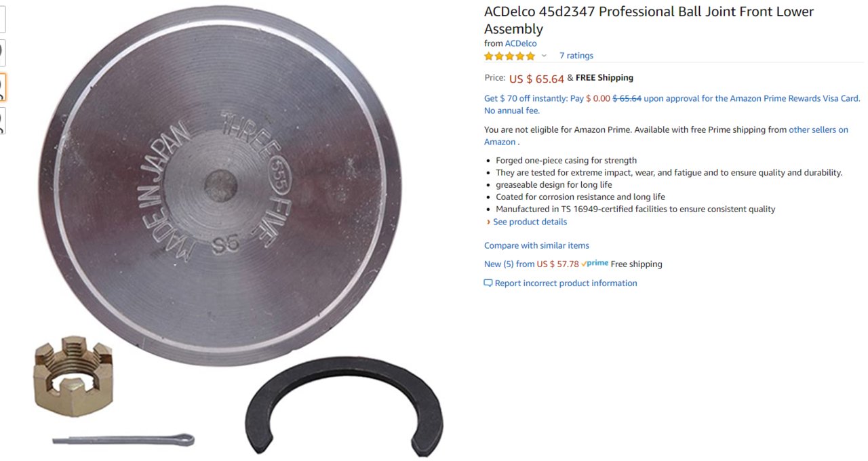Screen dimensions: 868x461
Task: Visit the ACDelco brand link
Action: tap(521, 43)
